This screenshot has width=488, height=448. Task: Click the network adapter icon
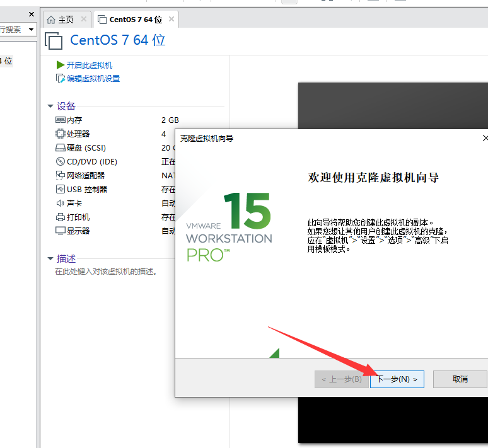[x=60, y=175]
